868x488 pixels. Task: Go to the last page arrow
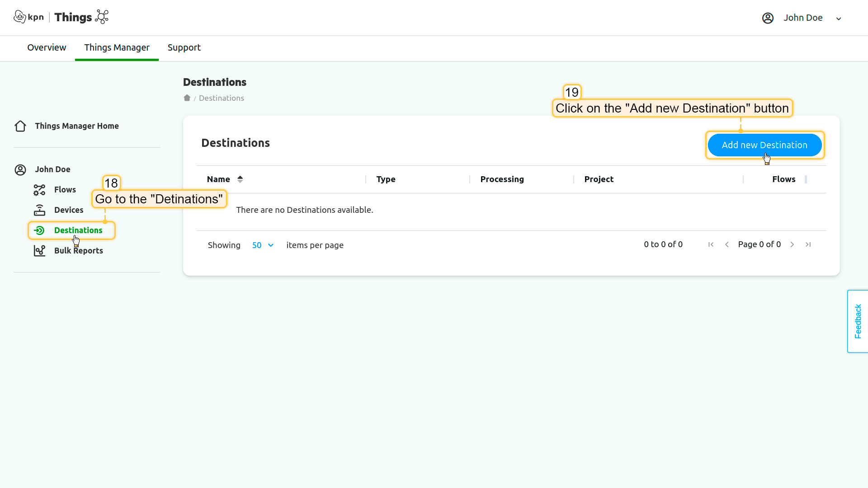[808, 244]
